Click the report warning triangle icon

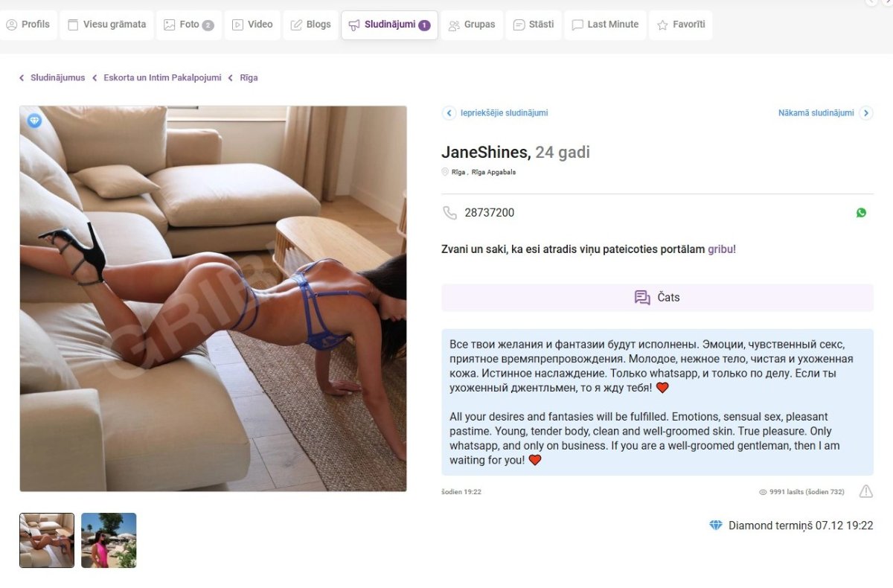(x=866, y=491)
